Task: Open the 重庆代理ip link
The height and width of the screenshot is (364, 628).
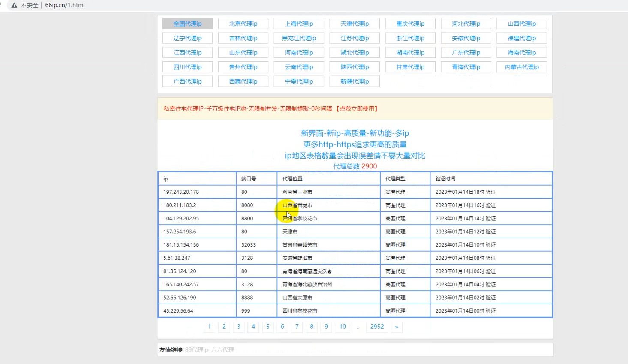Action: click(x=410, y=24)
